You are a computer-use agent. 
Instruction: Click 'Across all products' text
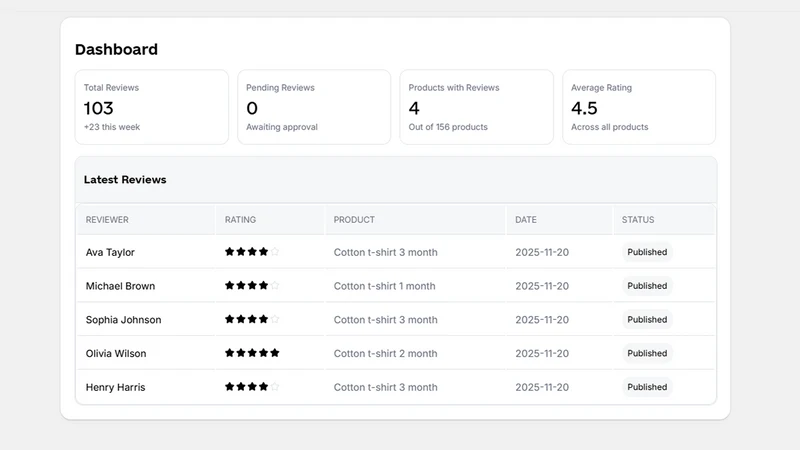click(x=610, y=127)
